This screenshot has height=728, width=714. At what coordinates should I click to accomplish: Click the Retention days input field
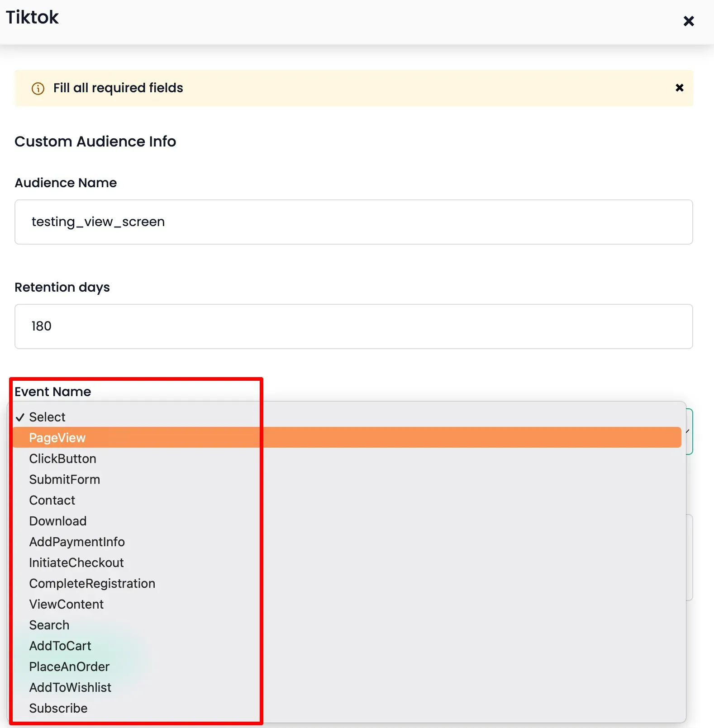click(354, 326)
